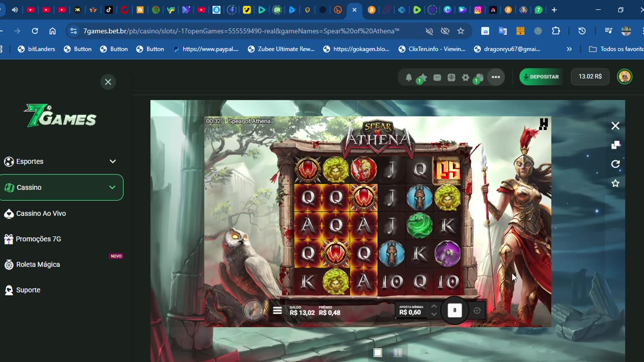Click the purple orb symbol
The height and width of the screenshot is (362, 644).
[x=447, y=253]
